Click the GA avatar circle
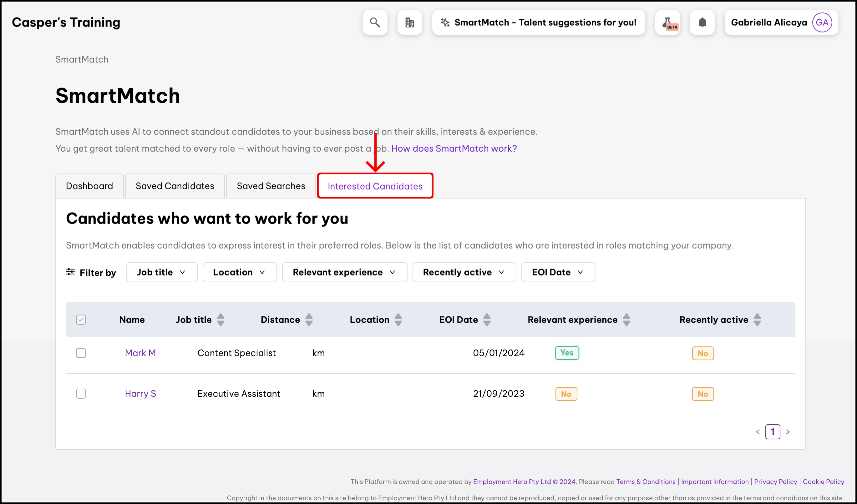This screenshot has width=857, height=504. (x=822, y=23)
